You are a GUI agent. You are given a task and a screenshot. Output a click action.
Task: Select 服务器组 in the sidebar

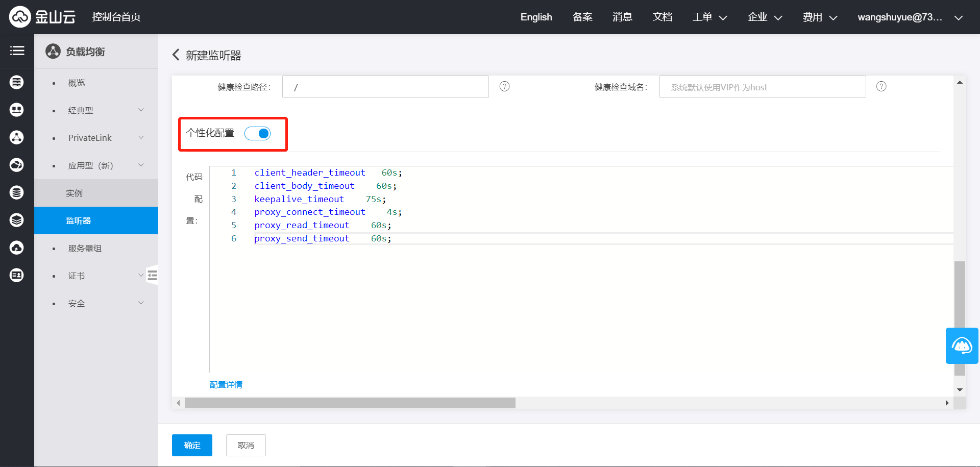point(85,249)
